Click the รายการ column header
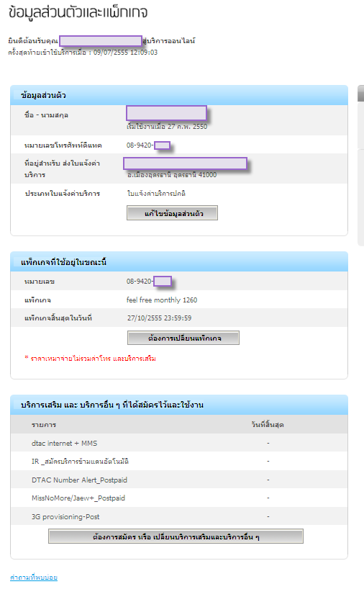Image resolution: width=364 pixels, height=615 pixels. (x=44, y=425)
